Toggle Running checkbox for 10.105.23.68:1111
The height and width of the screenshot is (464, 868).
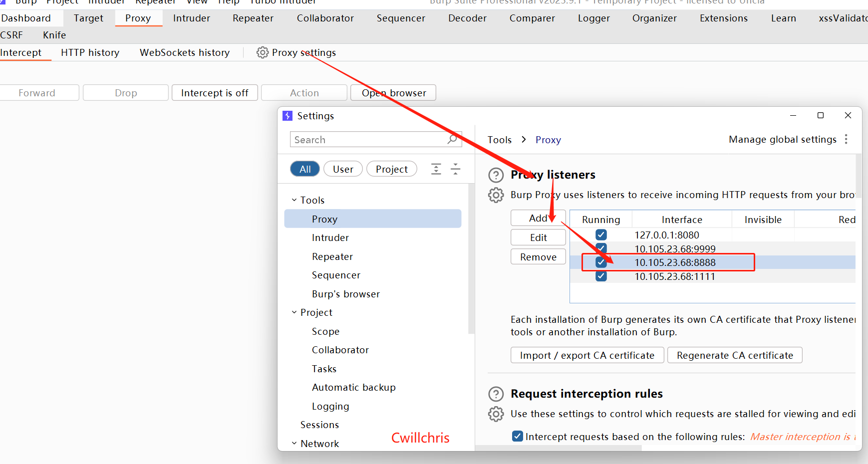click(x=601, y=276)
